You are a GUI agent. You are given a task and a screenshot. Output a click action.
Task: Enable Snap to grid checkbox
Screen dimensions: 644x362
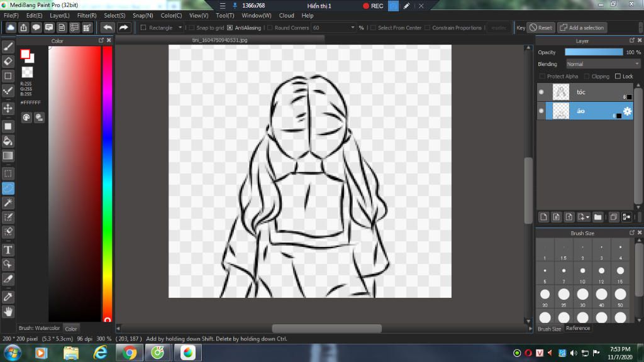pyautogui.click(x=191, y=28)
